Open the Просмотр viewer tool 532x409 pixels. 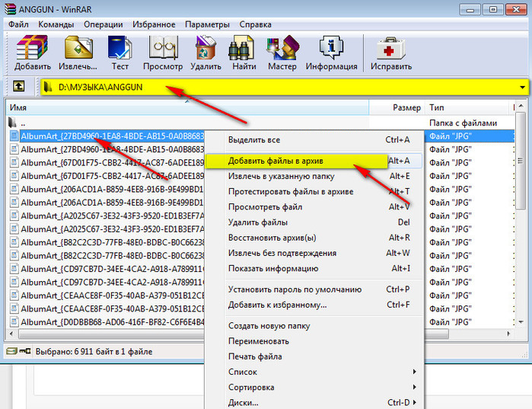163,53
